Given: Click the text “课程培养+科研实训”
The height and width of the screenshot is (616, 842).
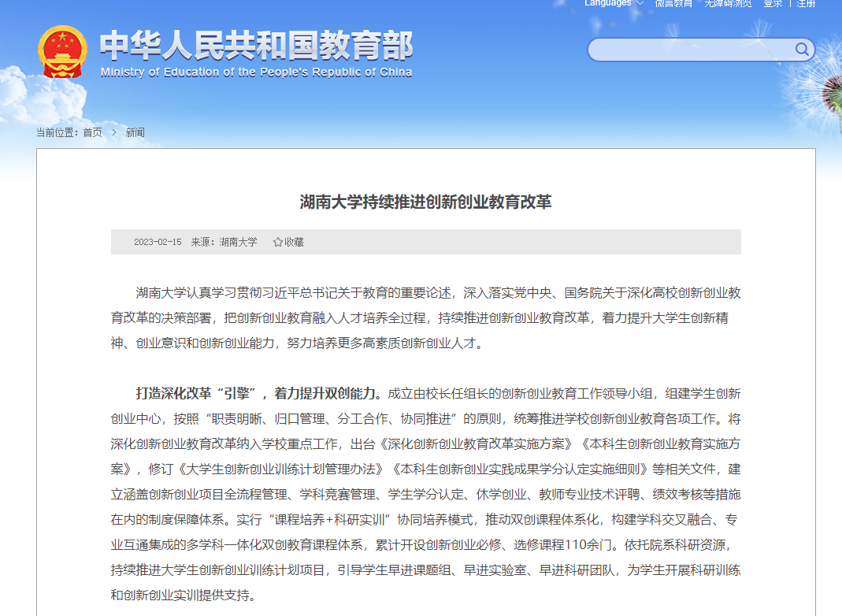Looking at the screenshot, I should click(x=329, y=520).
